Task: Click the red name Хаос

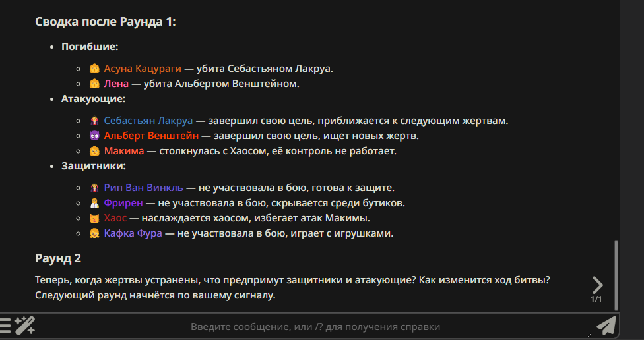Action: (x=115, y=218)
